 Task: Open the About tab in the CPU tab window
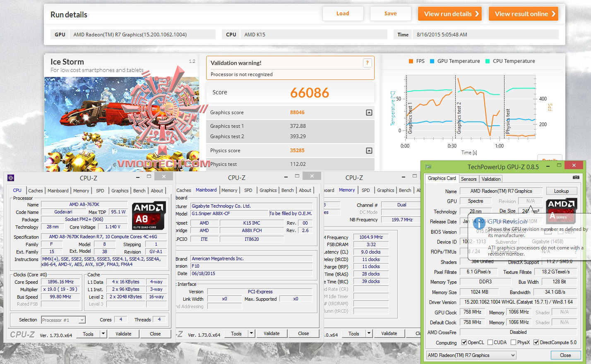(157, 191)
